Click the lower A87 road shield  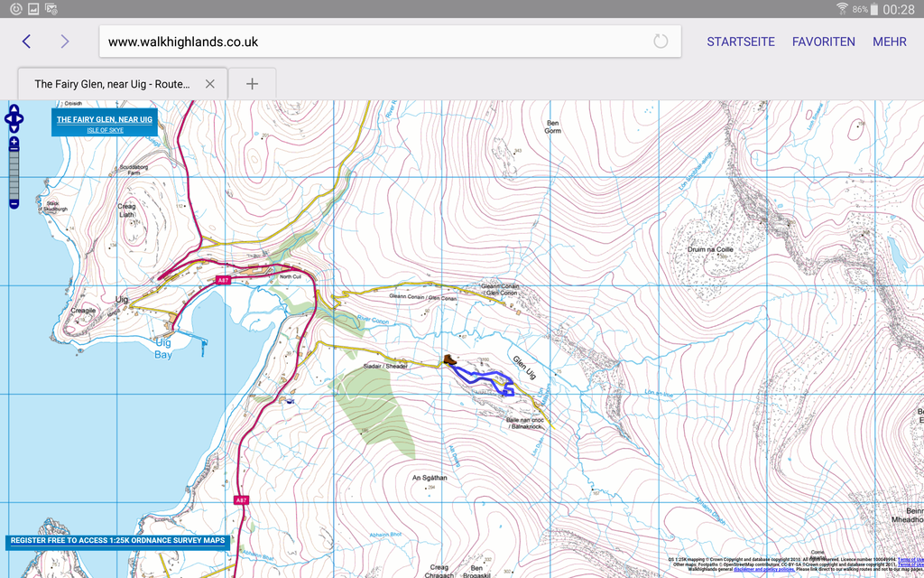pos(240,500)
